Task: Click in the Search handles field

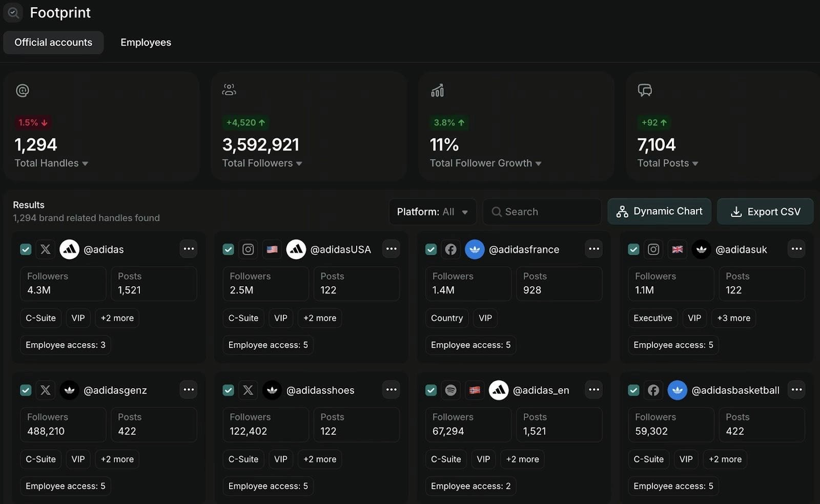Action: (542, 212)
